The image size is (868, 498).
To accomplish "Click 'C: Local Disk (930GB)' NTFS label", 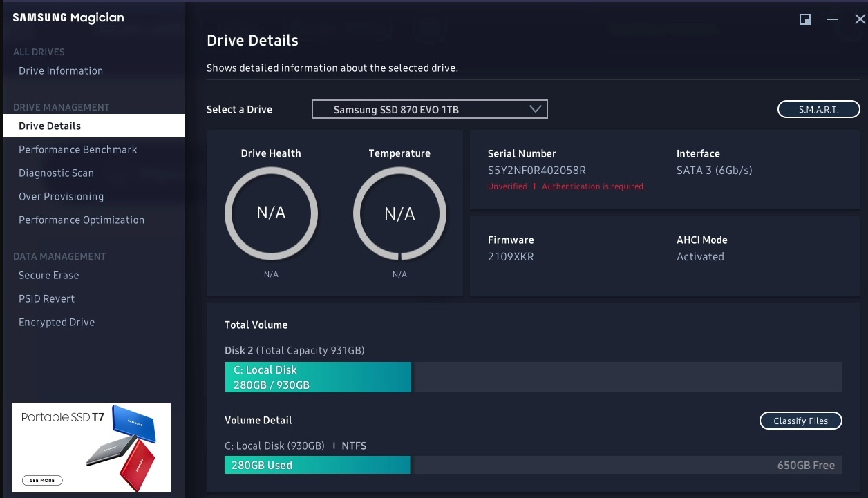I will (x=296, y=446).
